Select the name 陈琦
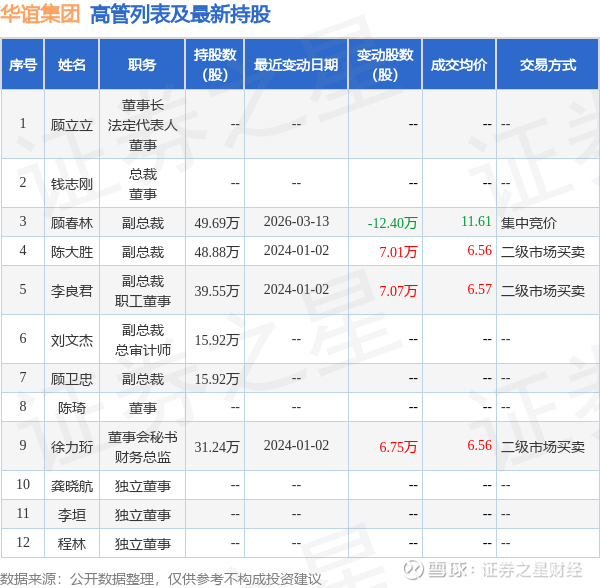The image size is (600, 588). (72, 408)
